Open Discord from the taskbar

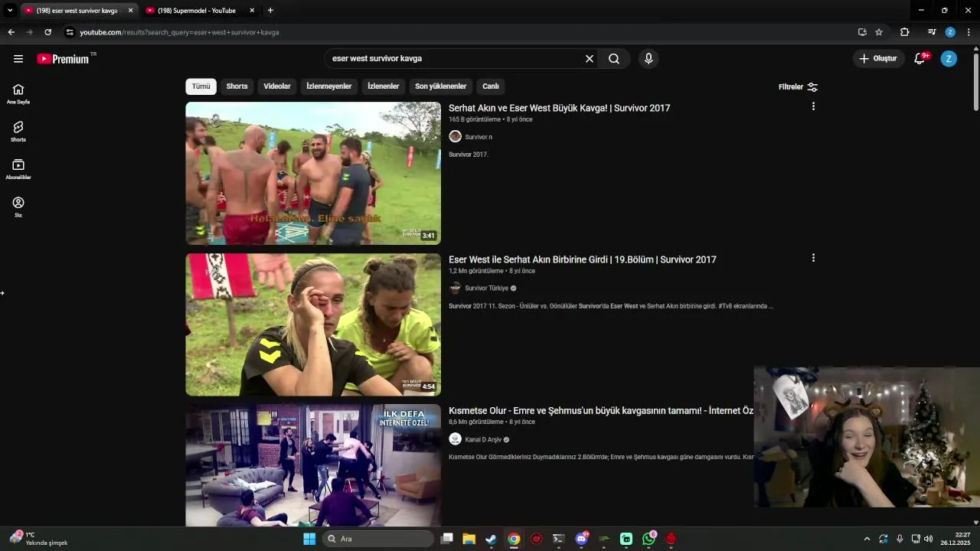581,539
